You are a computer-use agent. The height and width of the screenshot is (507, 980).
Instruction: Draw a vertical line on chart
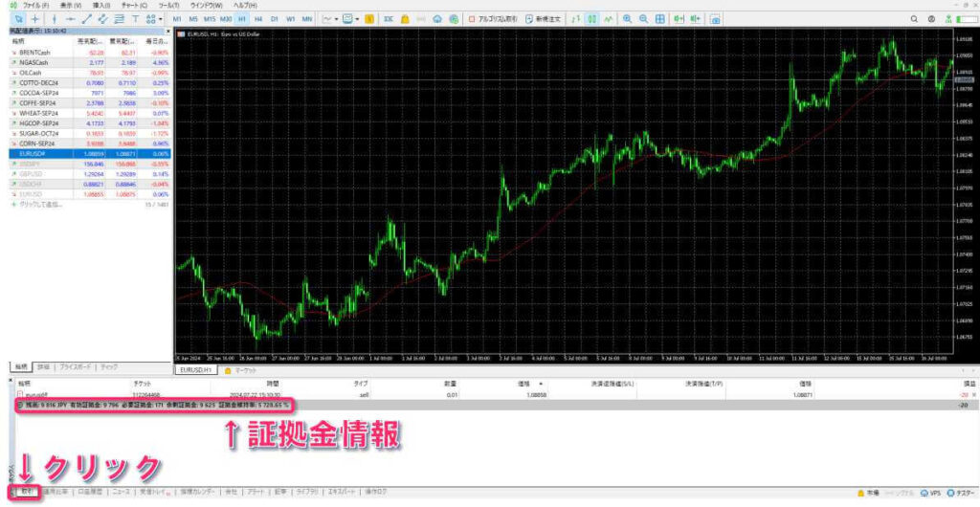pos(55,19)
